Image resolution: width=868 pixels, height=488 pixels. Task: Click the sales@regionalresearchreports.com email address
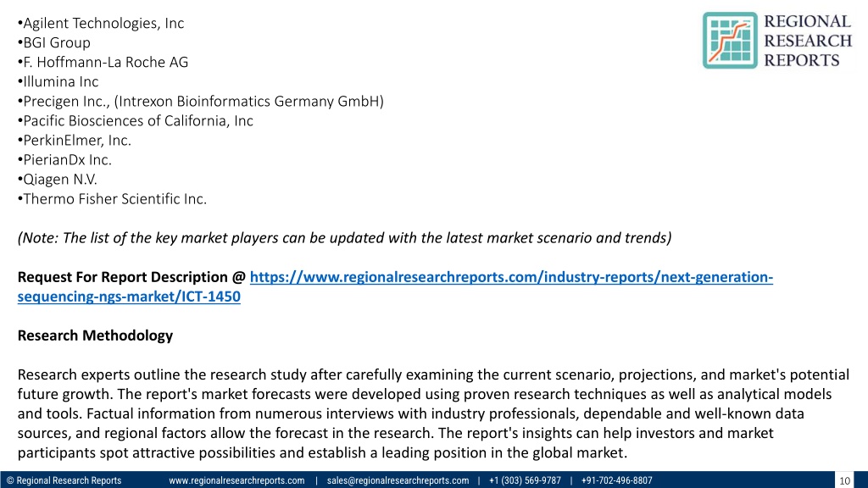(x=398, y=480)
